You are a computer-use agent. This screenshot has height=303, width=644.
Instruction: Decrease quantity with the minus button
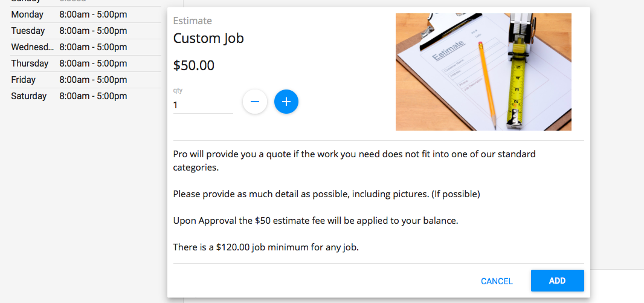pyautogui.click(x=255, y=102)
